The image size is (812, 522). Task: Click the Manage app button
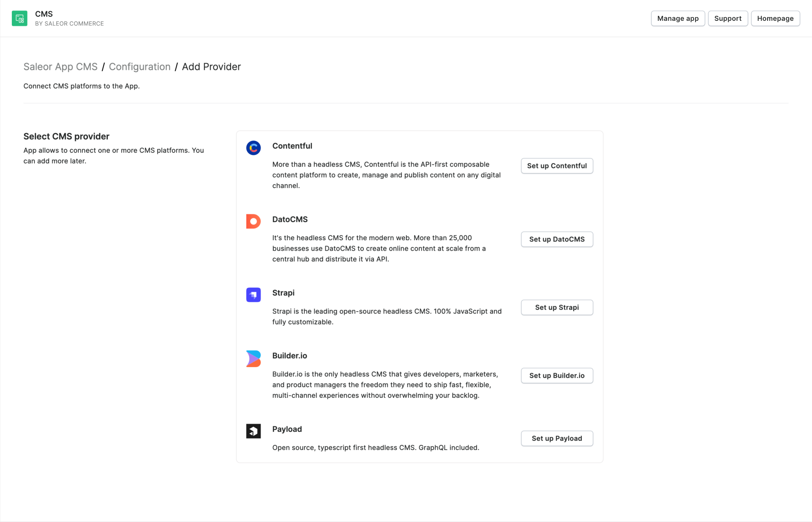pos(677,18)
